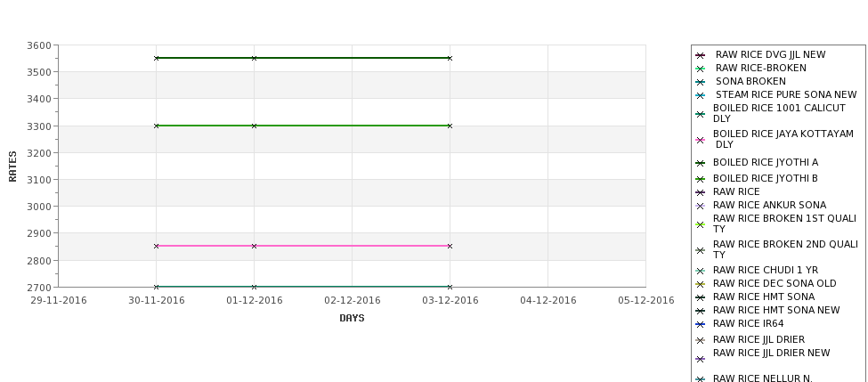Image resolution: width=868 pixels, height=382 pixels.
Task: Click the RAW RICE DVG JJL NEW legend marker
Action: (x=701, y=55)
